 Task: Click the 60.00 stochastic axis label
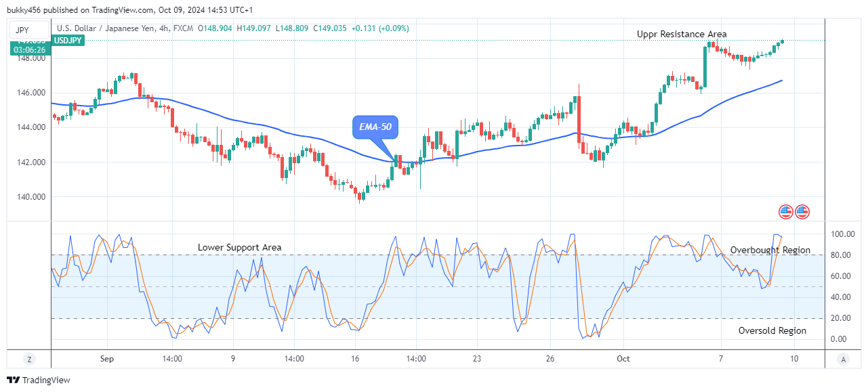(842, 276)
